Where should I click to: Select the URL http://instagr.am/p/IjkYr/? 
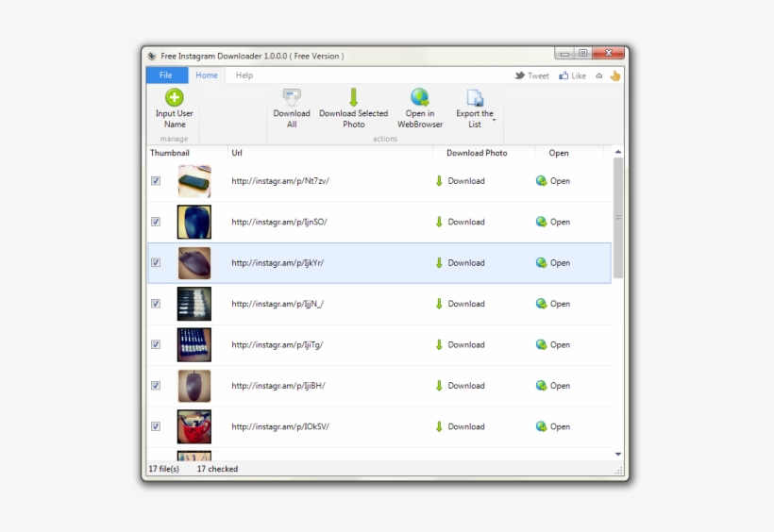click(278, 263)
